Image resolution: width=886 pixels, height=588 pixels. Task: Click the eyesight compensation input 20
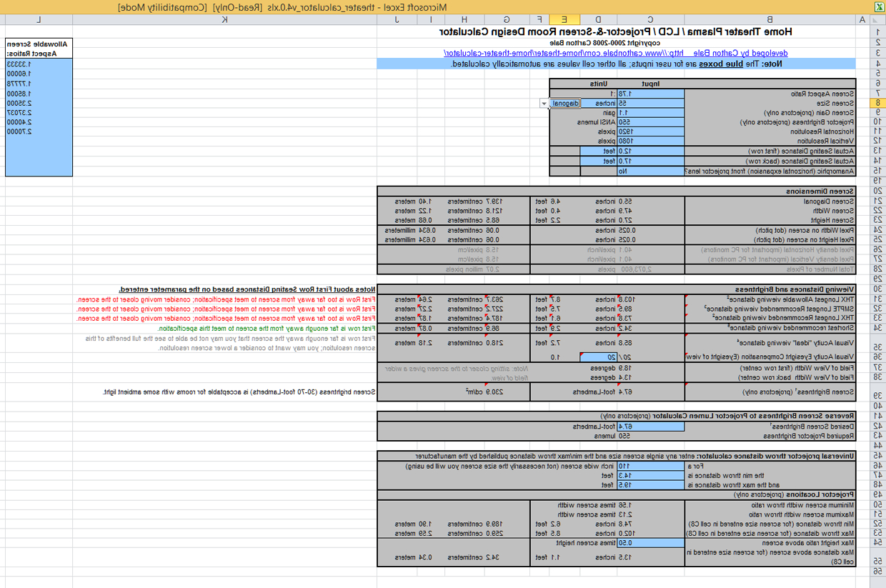(x=598, y=357)
